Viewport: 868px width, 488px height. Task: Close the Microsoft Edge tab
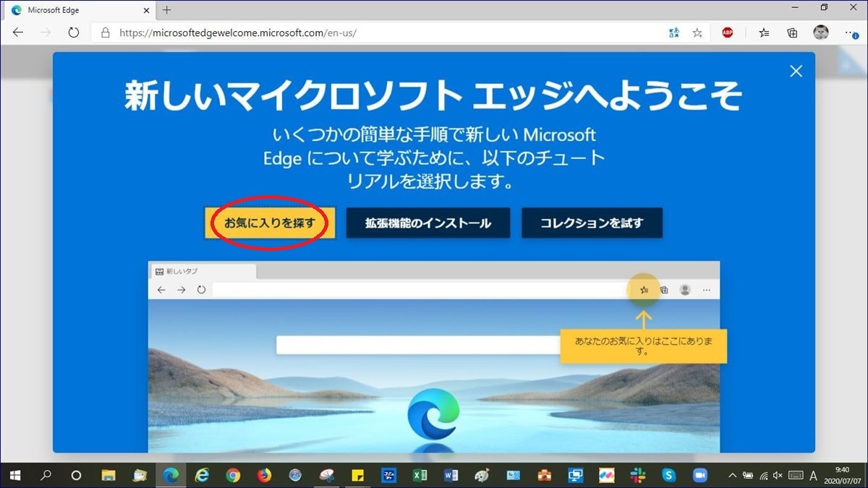tap(147, 10)
